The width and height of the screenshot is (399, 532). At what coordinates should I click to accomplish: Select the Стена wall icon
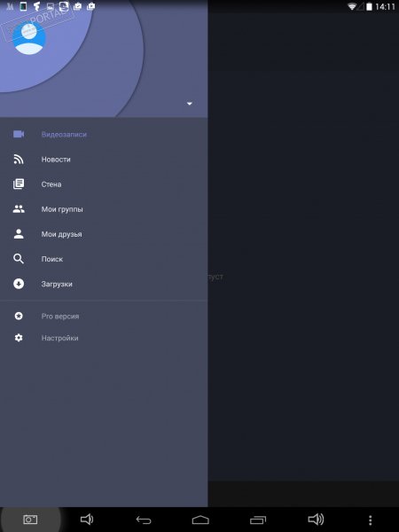(19, 184)
